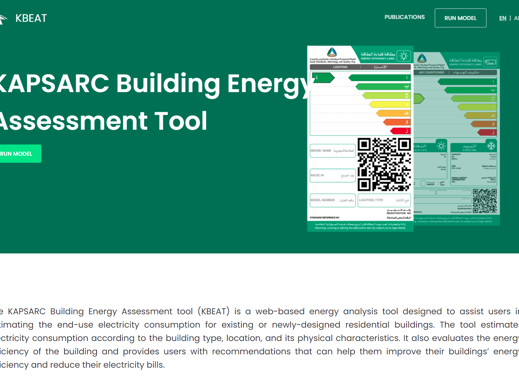Viewport: 519px width, 380px height.
Task: Click the MODEL NUMBER field on lighting label
Action: (x=333, y=200)
